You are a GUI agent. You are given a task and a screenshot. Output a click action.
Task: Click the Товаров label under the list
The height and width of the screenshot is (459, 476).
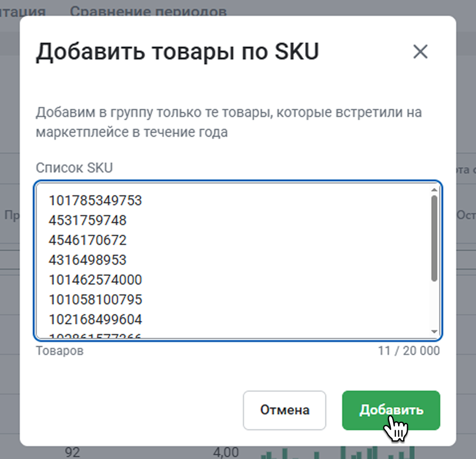point(59,351)
